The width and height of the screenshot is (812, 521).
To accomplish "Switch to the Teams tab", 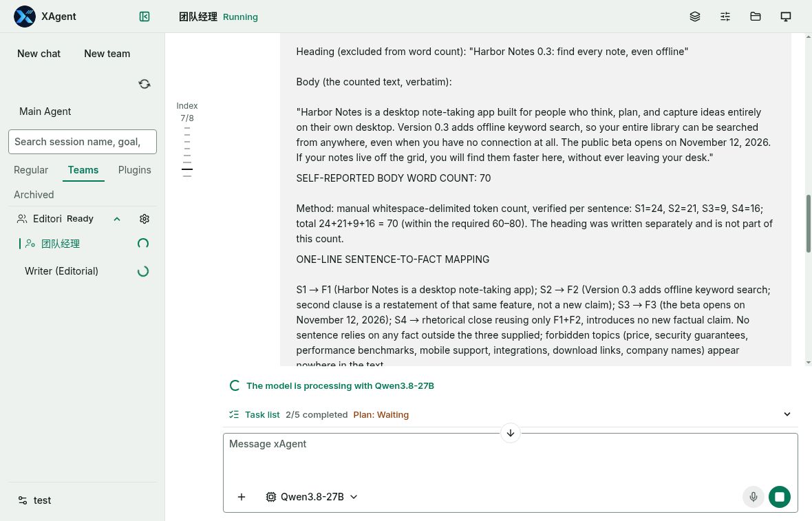I will (83, 170).
